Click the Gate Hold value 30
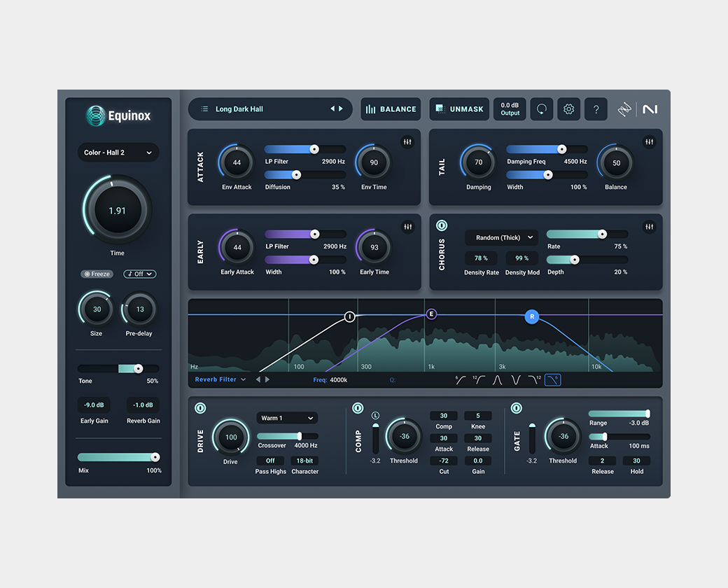This screenshot has height=588, width=728. pos(636,461)
